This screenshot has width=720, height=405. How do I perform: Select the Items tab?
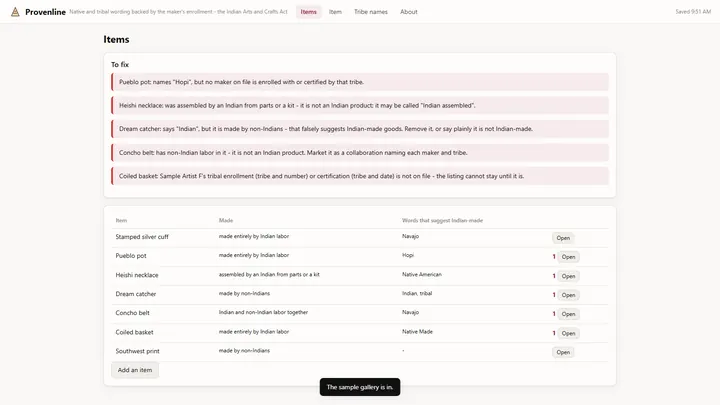[x=309, y=12]
